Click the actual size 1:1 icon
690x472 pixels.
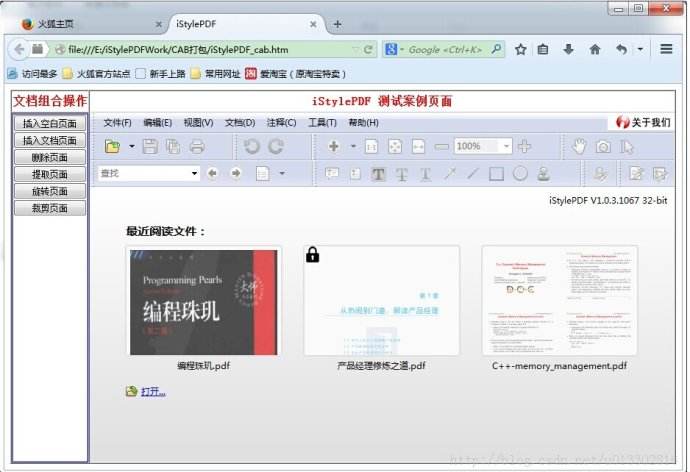(371, 146)
